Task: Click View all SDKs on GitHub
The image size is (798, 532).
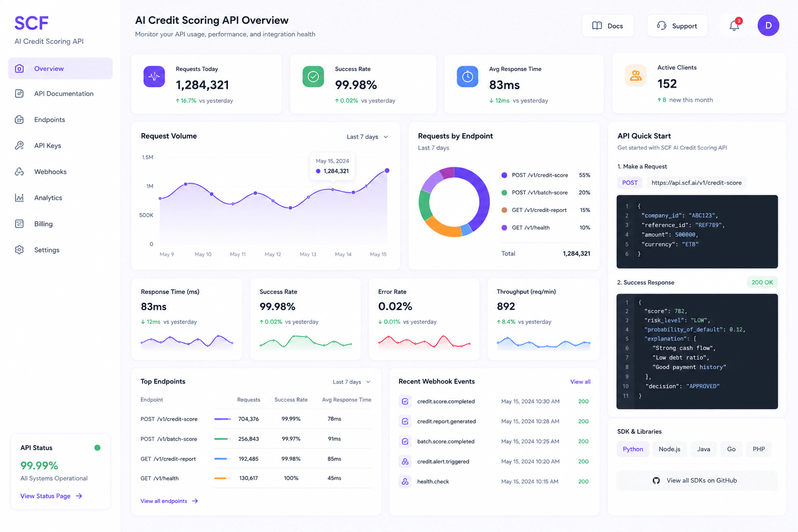Action: coord(697,481)
